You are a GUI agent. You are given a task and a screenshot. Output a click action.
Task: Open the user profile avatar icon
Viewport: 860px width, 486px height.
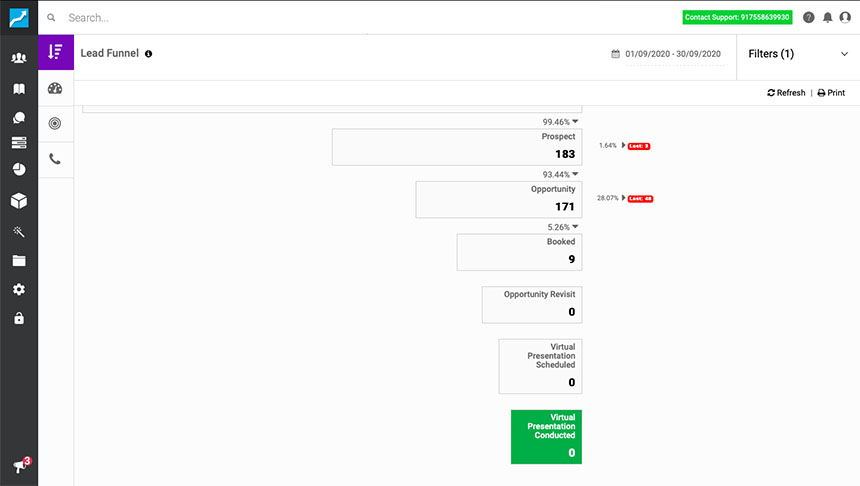pyautogui.click(x=845, y=18)
